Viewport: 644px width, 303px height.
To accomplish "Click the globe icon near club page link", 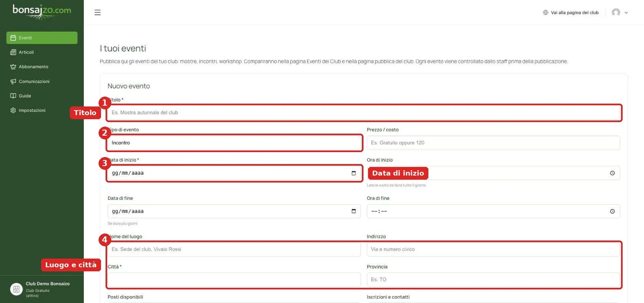I will (x=545, y=12).
